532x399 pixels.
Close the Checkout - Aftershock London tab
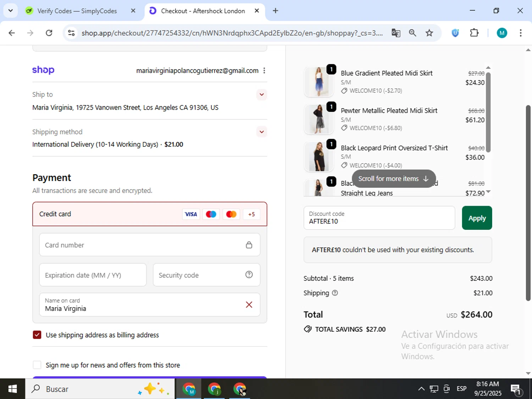click(257, 11)
